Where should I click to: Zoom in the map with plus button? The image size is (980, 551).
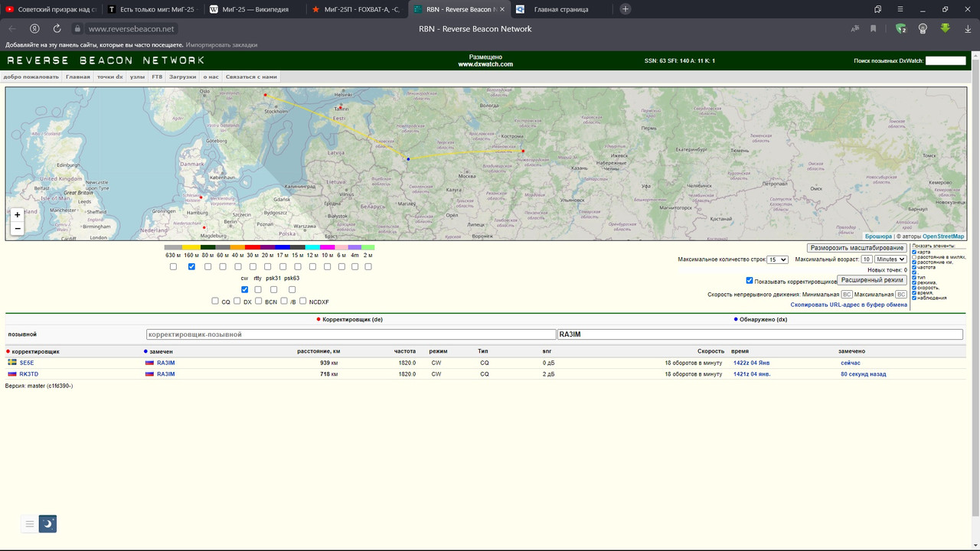pos(18,215)
